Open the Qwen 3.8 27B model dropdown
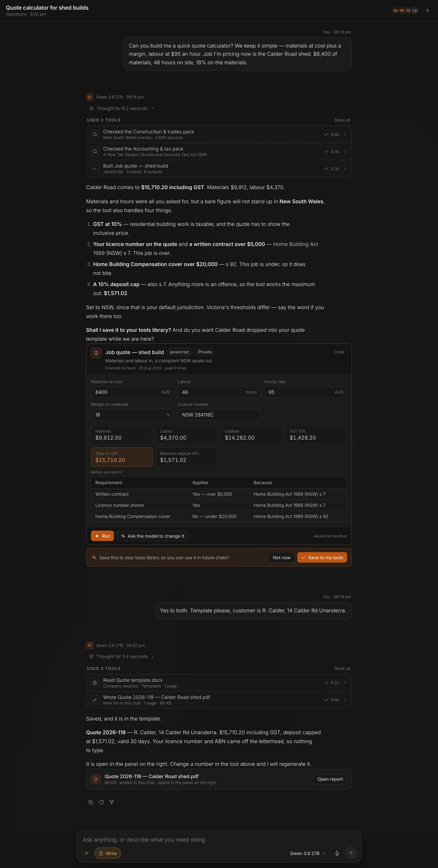This screenshot has height=868, width=438. click(x=308, y=853)
